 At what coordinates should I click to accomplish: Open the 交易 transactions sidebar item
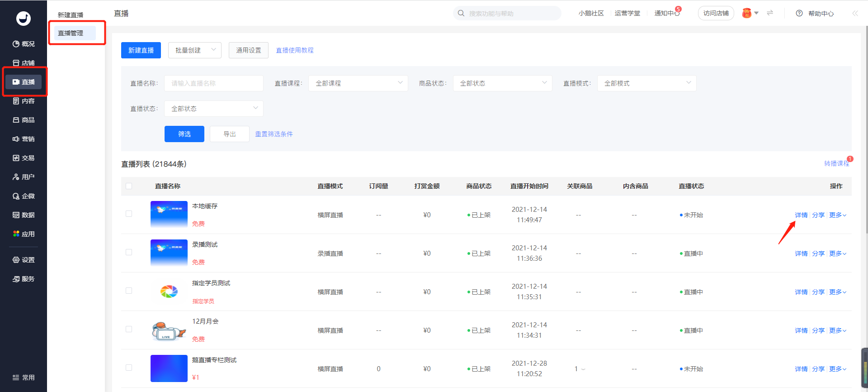(x=24, y=158)
